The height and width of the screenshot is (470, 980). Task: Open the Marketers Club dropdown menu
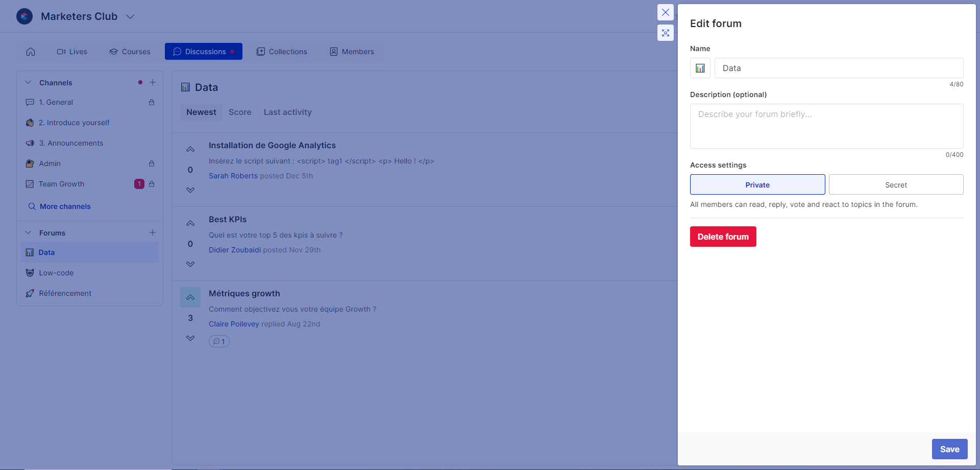[x=130, y=16]
